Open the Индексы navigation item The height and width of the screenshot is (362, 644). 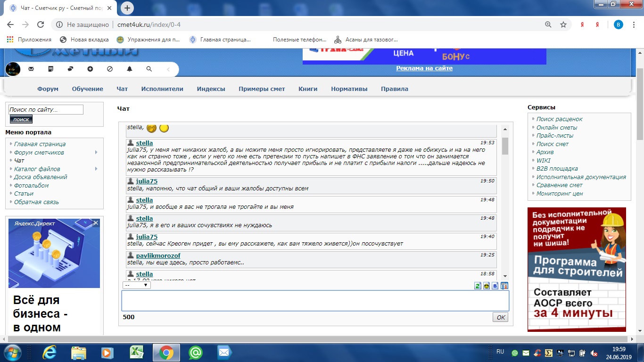point(211,89)
